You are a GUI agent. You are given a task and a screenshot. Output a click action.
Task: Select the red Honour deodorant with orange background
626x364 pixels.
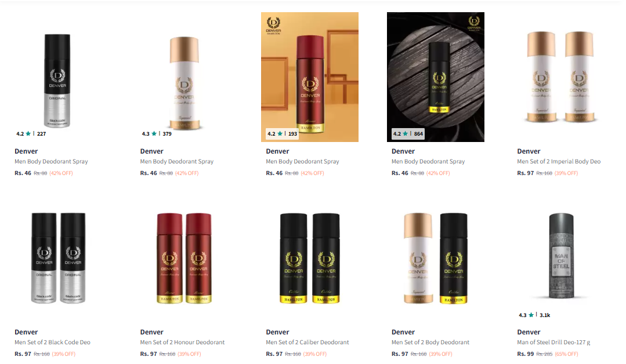(x=310, y=77)
